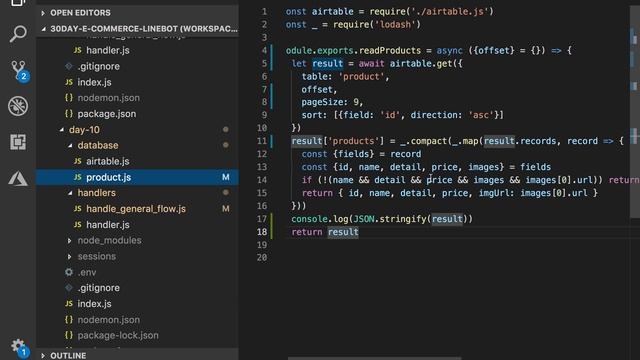The width and height of the screenshot is (640, 360).
Task: Open handle_general_flow.js file
Action: (x=136, y=209)
